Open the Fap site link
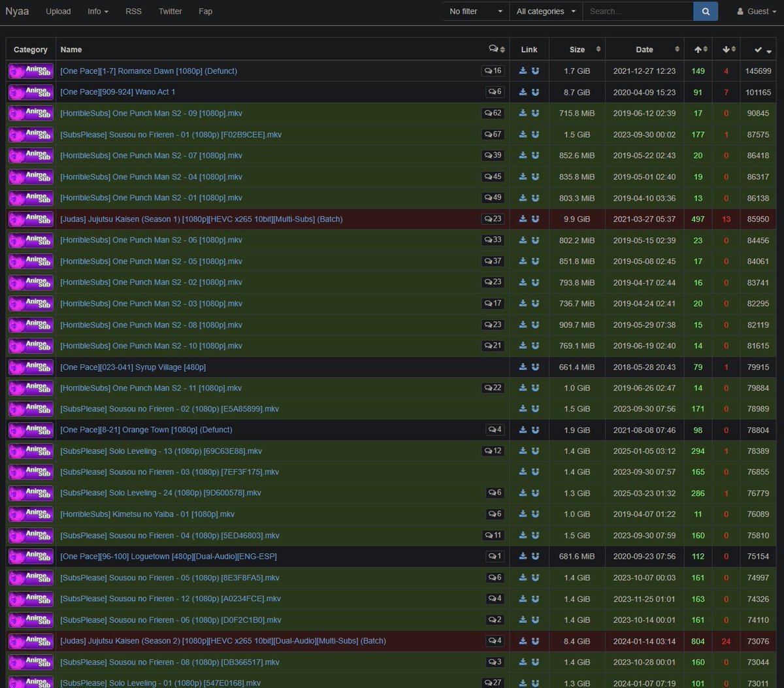 pyautogui.click(x=205, y=11)
